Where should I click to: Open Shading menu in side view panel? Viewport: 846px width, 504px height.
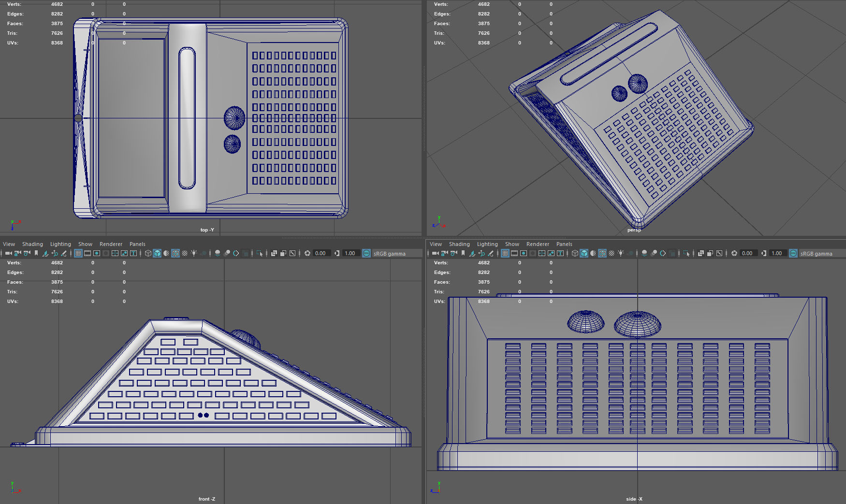(459, 244)
